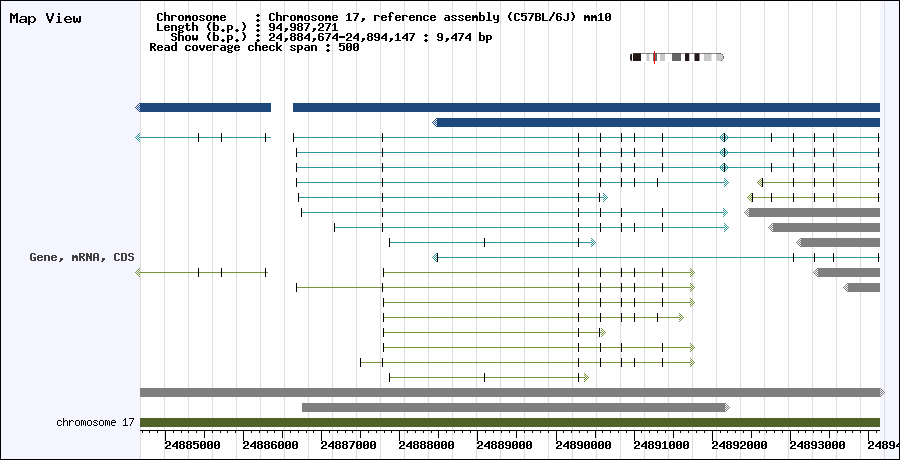This screenshot has width=900, height=460.
Task: Select the full-width gray bar above the chromosome track
Action: (x=512, y=392)
